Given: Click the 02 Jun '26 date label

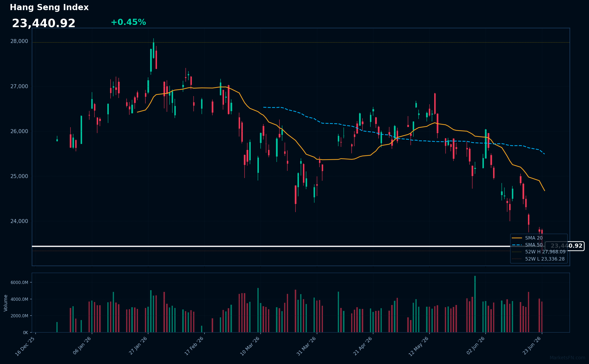Looking at the screenshot, I should [x=476, y=346].
